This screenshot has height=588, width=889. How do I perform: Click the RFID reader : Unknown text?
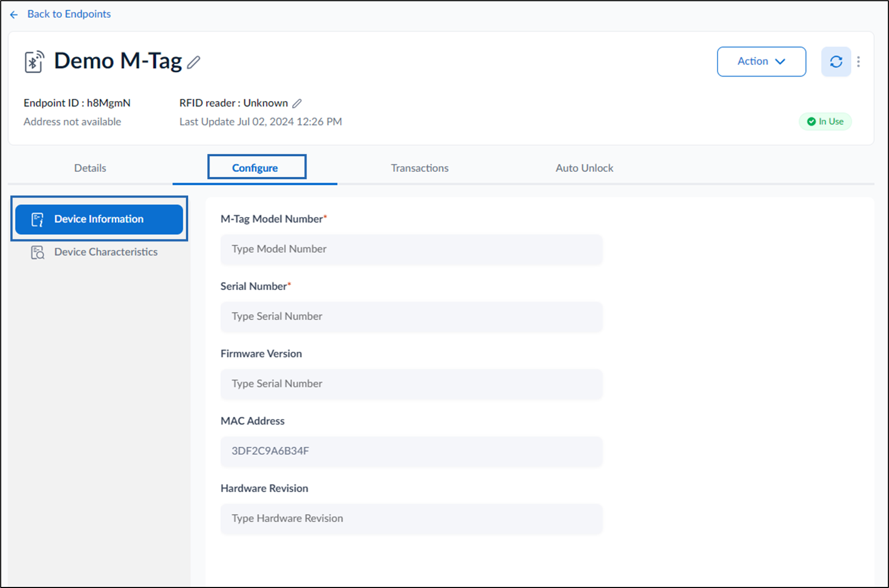tap(233, 103)
